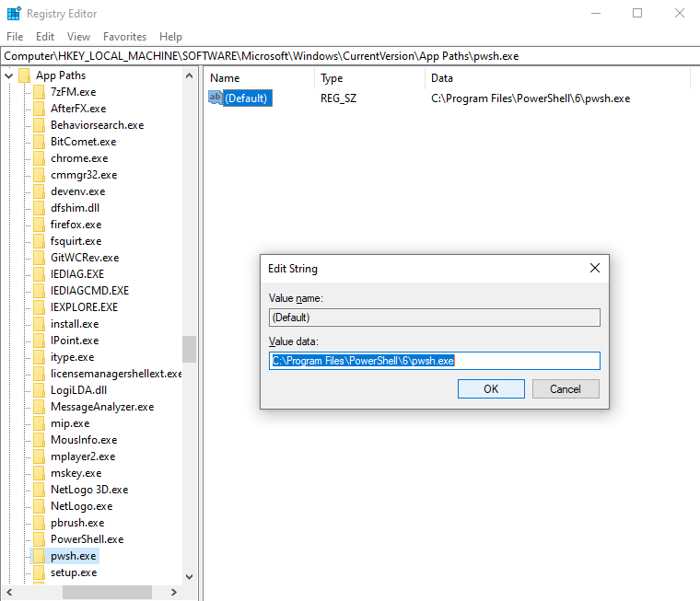Click the pwsh.exe path data cell
The height and width of the screenshot is (601, 700).
[531, 98]
